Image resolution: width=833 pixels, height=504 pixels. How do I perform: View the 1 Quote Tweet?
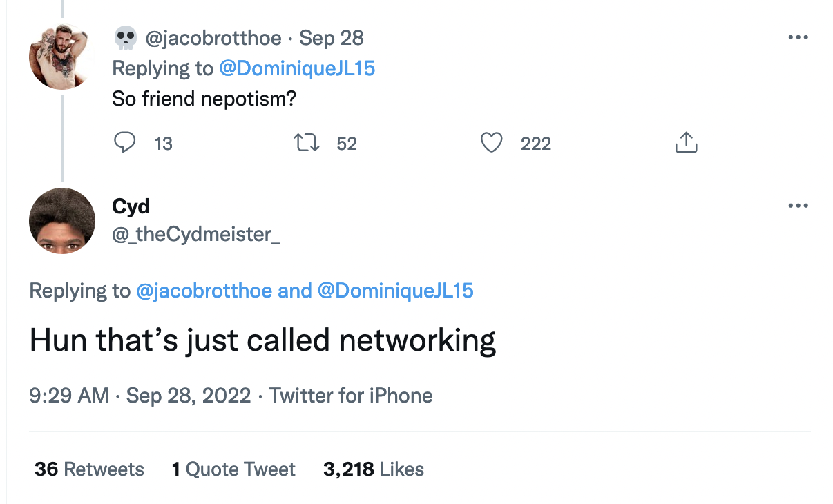[233, 469]
